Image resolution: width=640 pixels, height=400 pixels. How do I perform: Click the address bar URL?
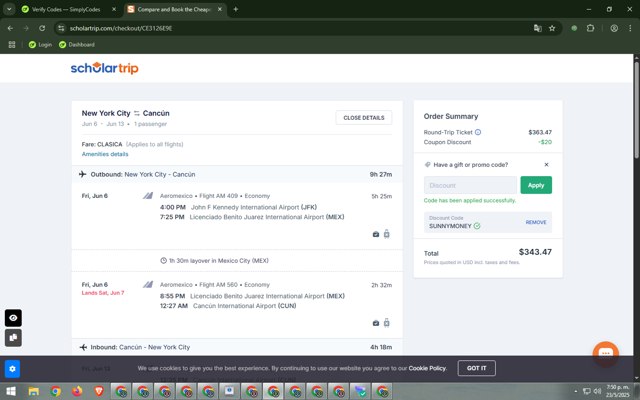point(121,28)
